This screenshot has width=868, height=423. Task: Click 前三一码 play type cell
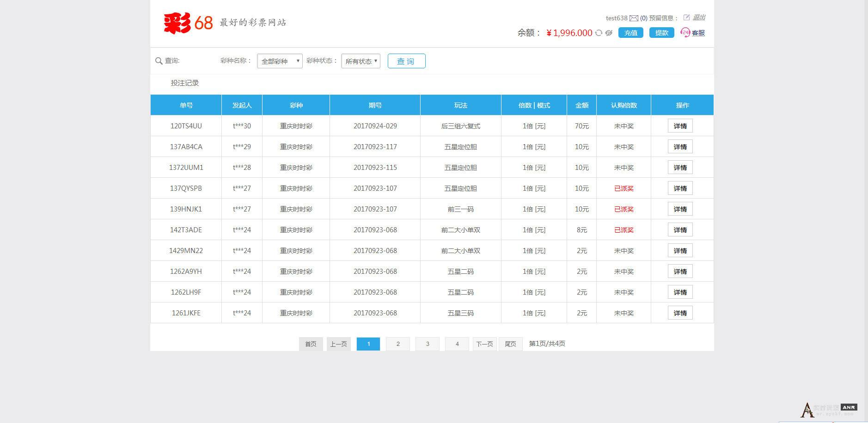461,209
